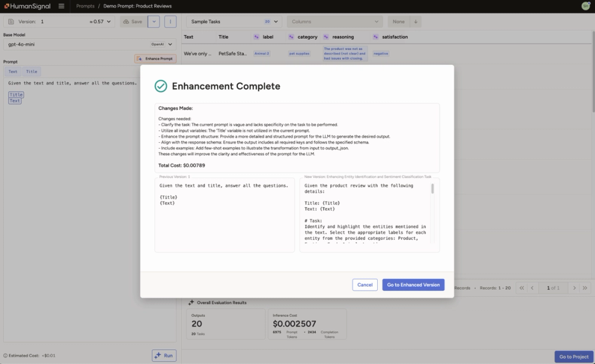Click the Enhance Prompt button
The height and width of the screenshot is (364, 595).
tap(155, 59)
